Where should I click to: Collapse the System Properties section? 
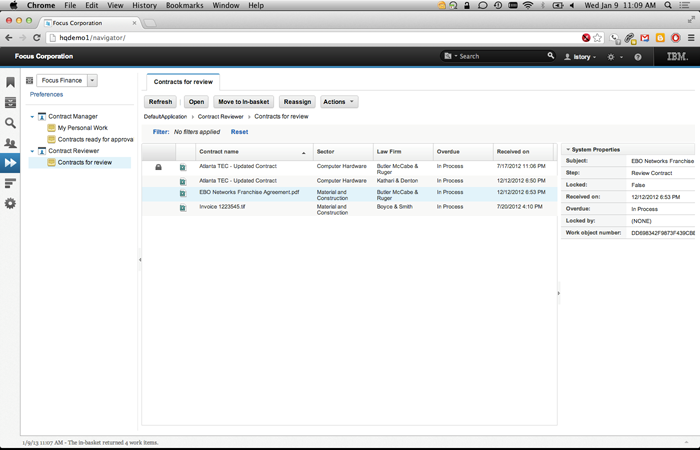pyautogui.click(x=567, y=149)
